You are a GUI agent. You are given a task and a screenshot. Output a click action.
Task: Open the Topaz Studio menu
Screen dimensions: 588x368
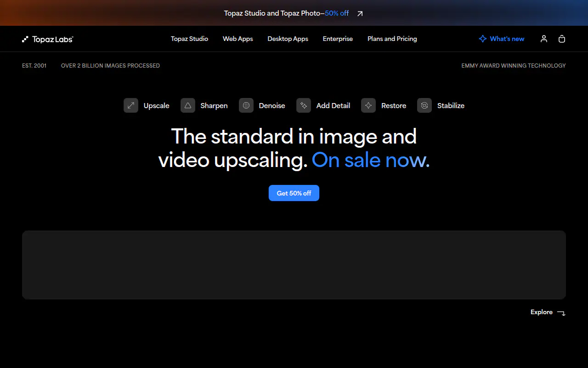coord(189,39)
